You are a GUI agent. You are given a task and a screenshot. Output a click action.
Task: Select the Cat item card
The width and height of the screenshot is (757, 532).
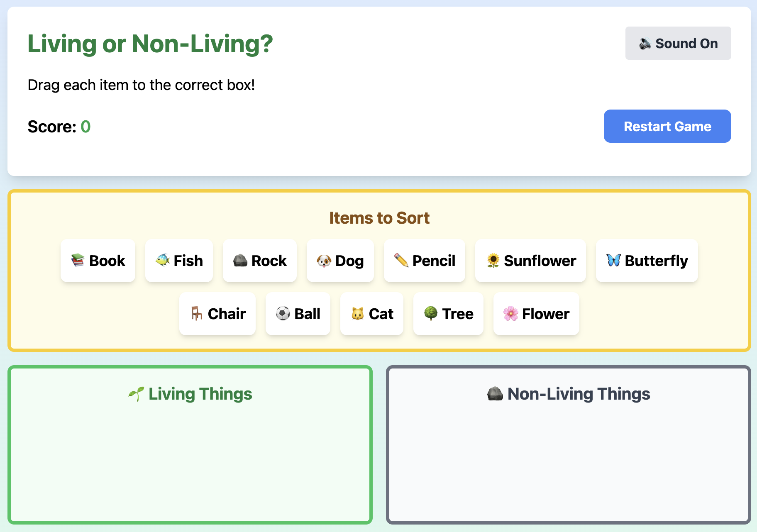371,314
